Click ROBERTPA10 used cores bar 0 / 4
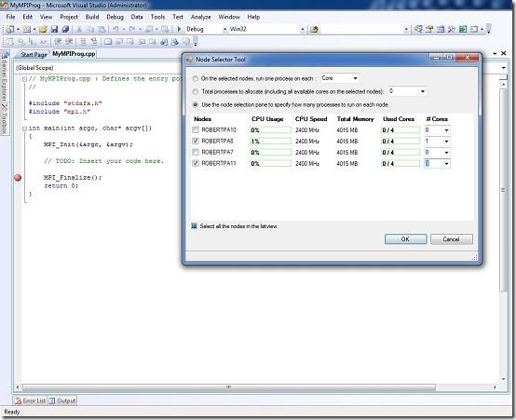This screenshot has width=516, height=420. pos(401,130)
